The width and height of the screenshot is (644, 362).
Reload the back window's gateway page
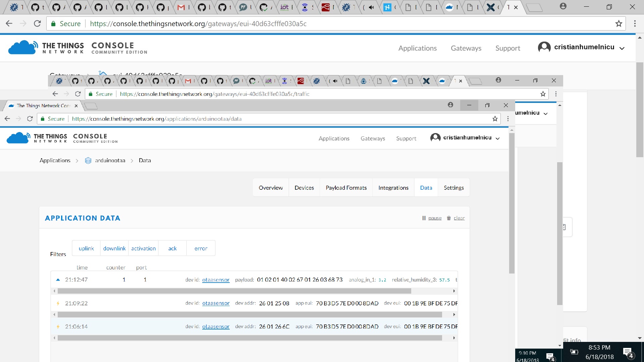(37, 23)
